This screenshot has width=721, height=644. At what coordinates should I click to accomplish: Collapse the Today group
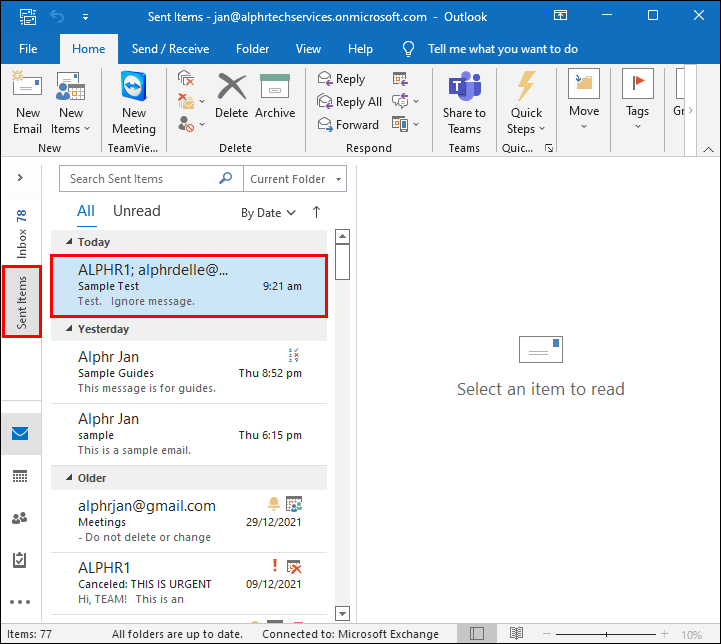click(69, 241)
